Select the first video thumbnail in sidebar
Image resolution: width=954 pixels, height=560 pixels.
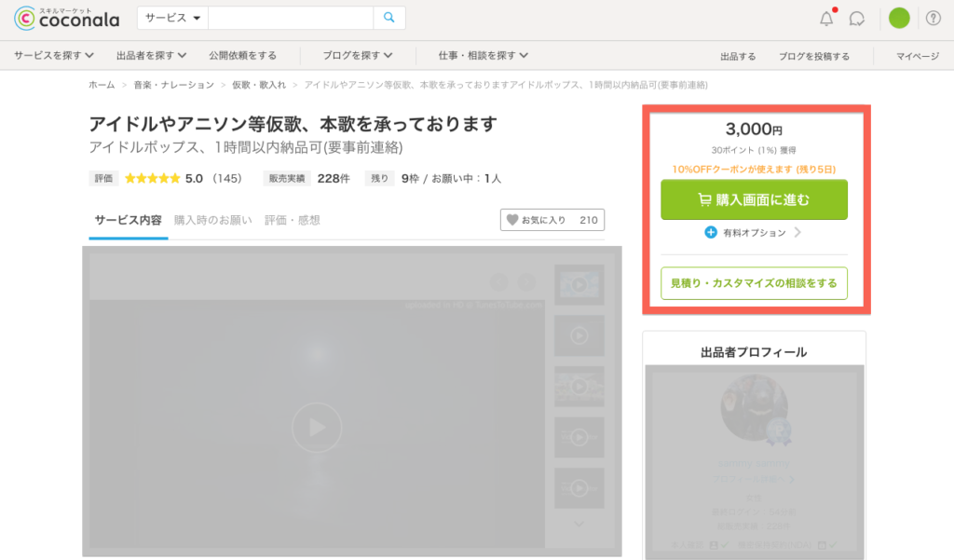pyautogui.click(x=579, y=284)
